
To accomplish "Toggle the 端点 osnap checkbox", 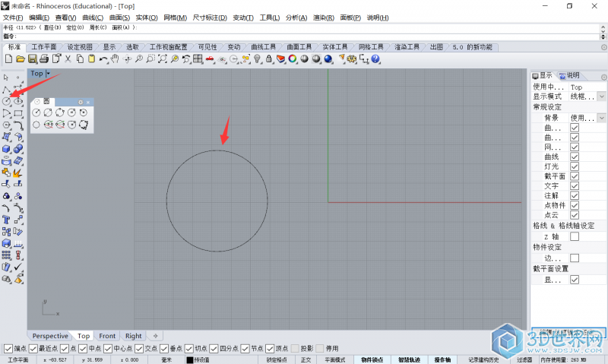I will click(8, 349).
